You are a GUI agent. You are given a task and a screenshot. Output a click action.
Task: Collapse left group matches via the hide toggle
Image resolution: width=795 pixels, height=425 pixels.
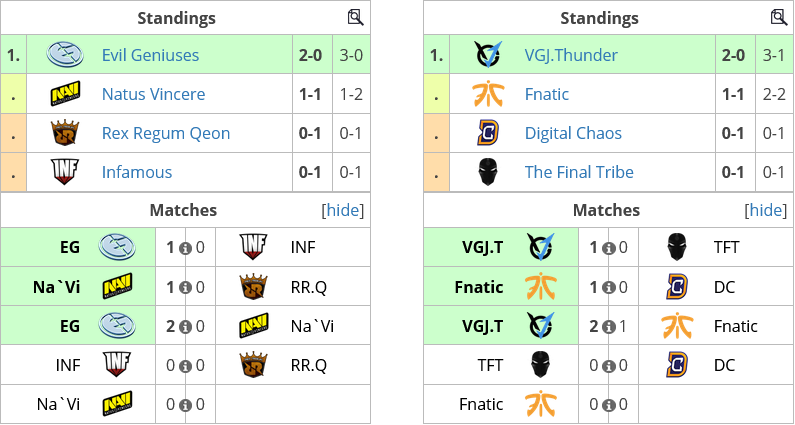point(343,210)
